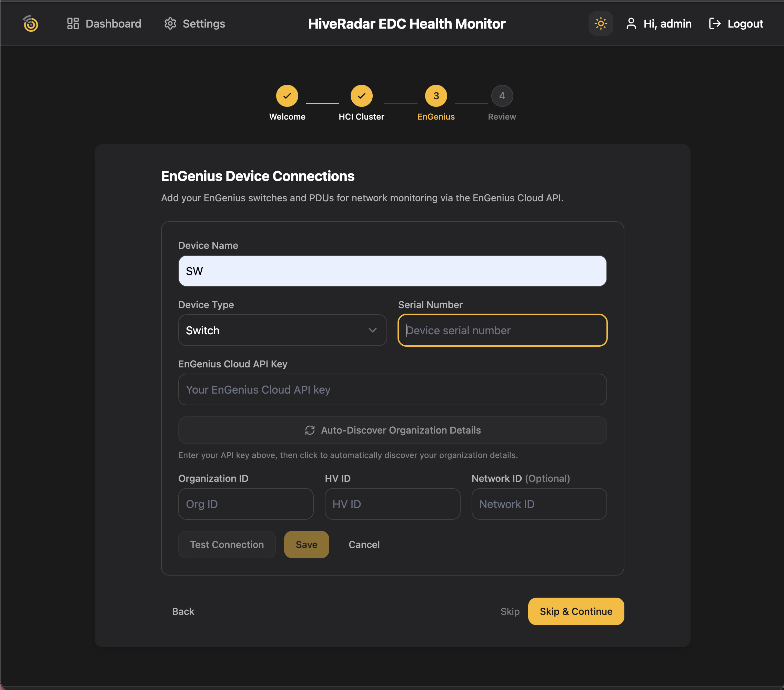Go to the HCI Cluster step checkmark
784x690 pixels.
pyautogui.click(x=361, y=96)
